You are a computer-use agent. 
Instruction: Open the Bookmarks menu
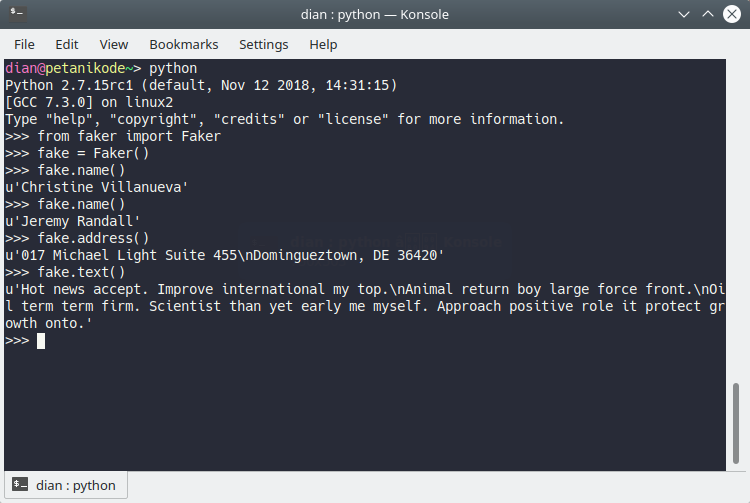click(x=183, y=44)
